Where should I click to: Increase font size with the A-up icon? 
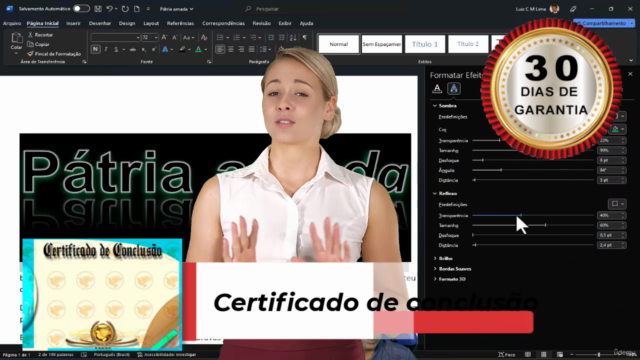tap(164, 38)
